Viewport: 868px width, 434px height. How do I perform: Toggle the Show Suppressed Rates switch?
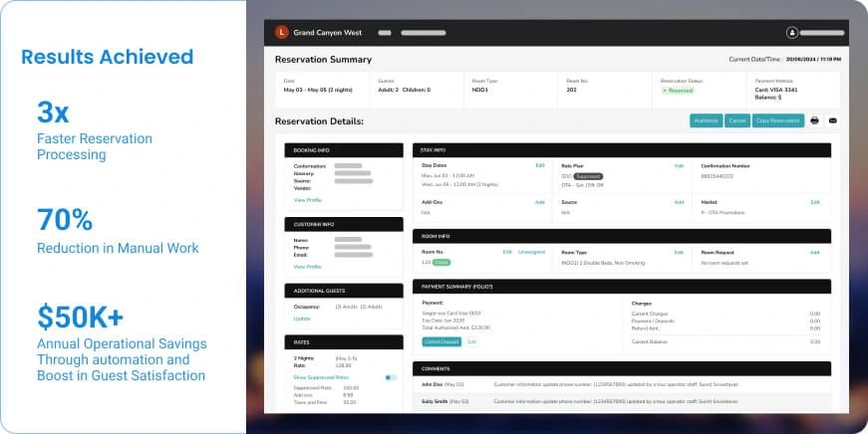[x=391, y=377]
